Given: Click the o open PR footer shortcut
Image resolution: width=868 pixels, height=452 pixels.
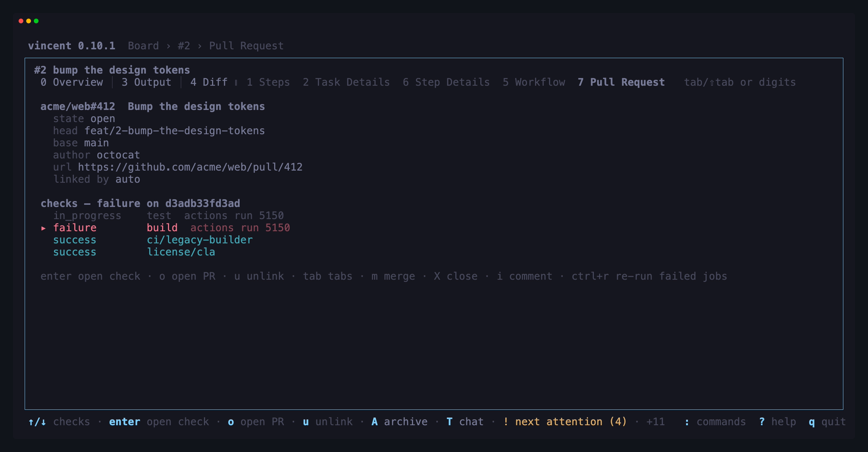Looking at the screenshot, I should click(x=256, y=422).
